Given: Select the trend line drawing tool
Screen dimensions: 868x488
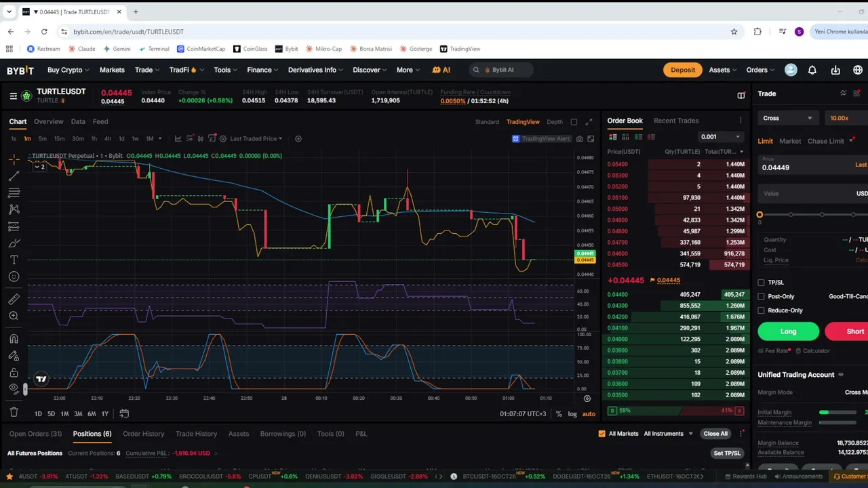Looking at the screenshot, I should (x=14, y=176).
